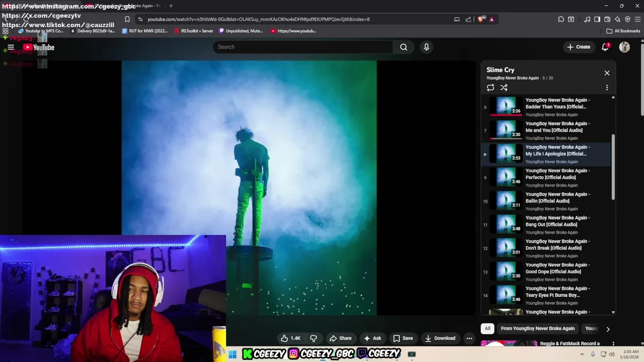Open https://www.youtub... bookmark

coord(293,31)
